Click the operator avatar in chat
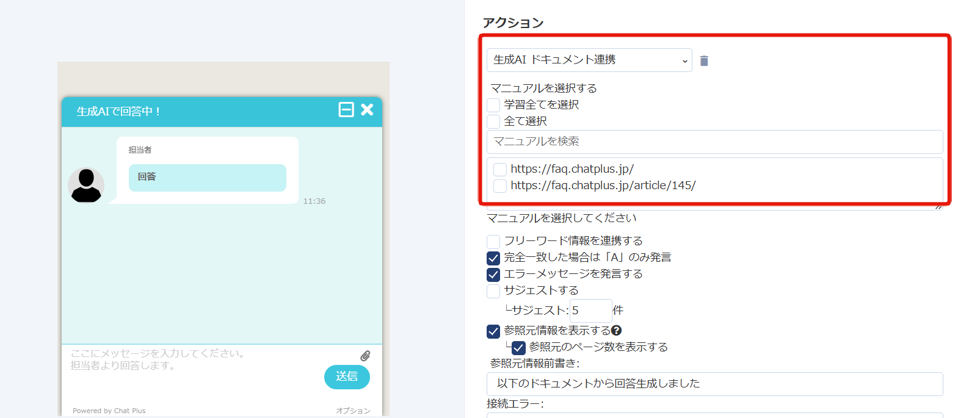This screenshot has width=980, height=418. 86,186
